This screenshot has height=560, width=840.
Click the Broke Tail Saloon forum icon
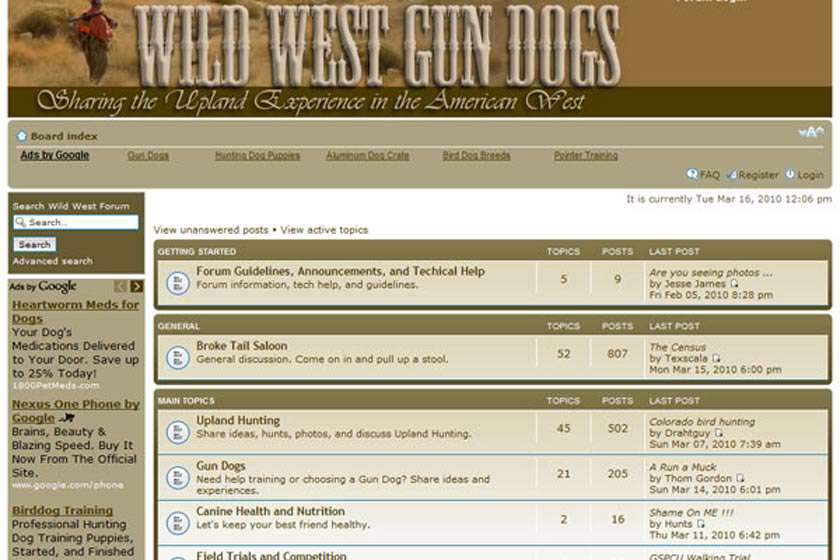177,355
